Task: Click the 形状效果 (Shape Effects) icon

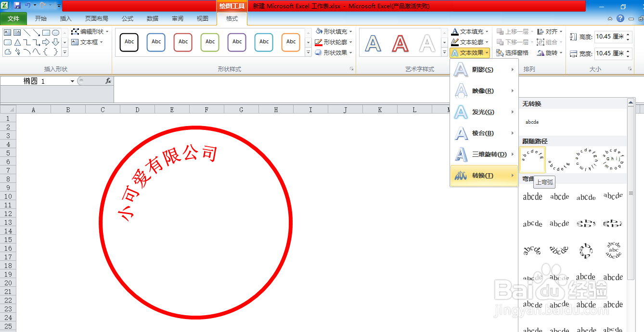Action: click(332, 52)
